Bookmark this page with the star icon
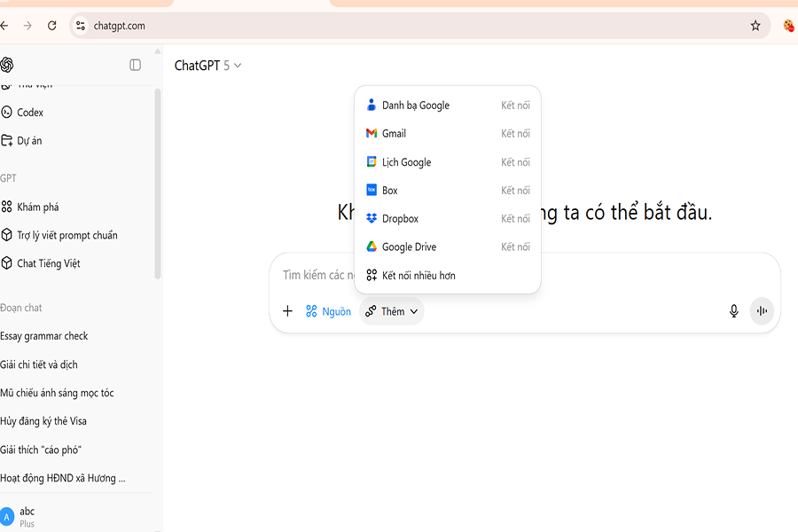798x532 pixels. point(755,26)
